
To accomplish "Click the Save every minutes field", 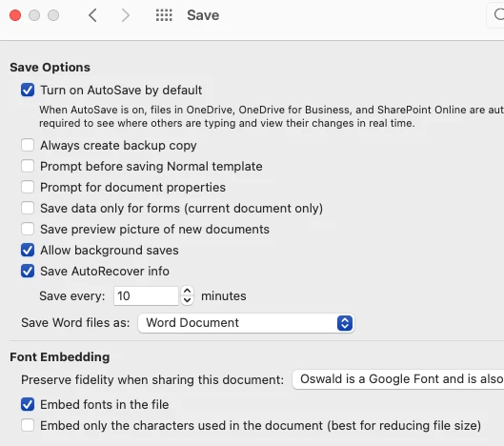I will point(146,295).
